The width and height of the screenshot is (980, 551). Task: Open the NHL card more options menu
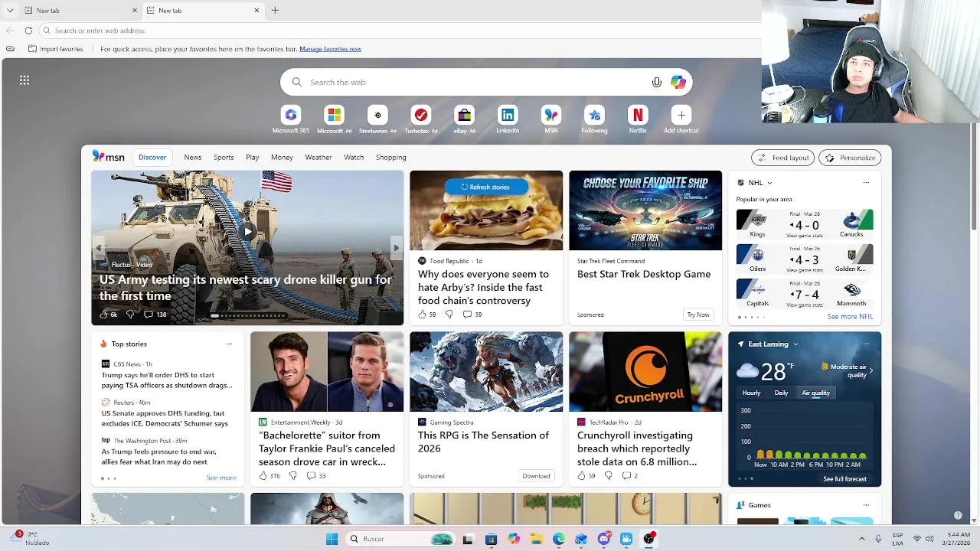(866, 183)
